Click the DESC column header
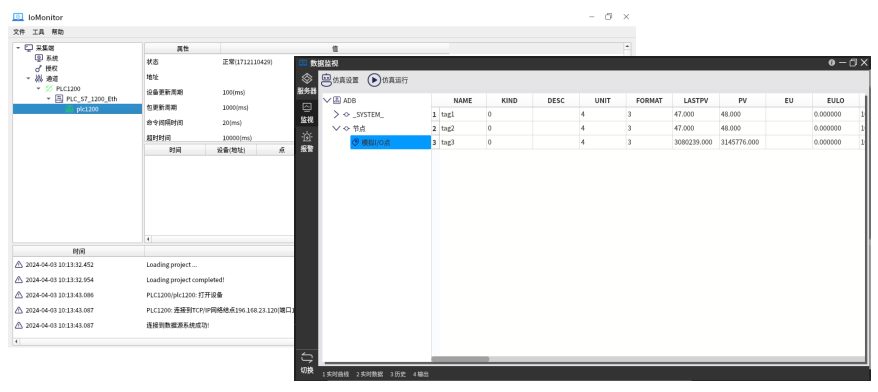878x392 pixels. 556,101
